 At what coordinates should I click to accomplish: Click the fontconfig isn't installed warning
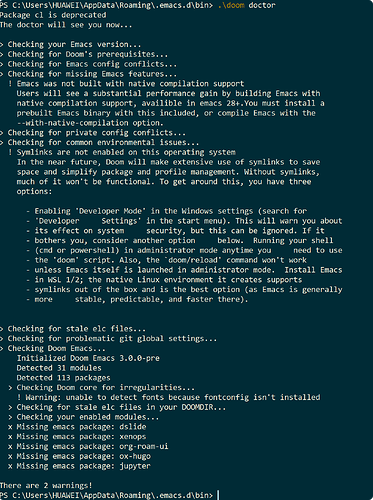click(169, 397)
